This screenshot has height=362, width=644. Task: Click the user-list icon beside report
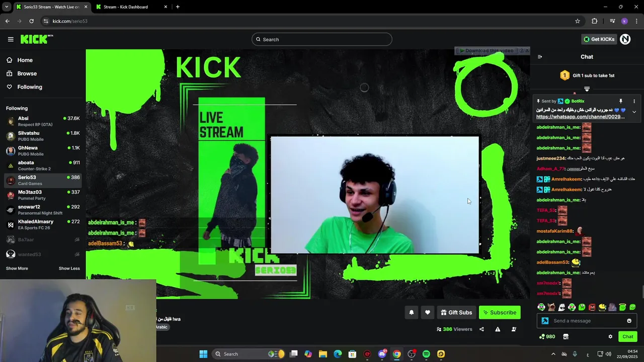(514, 329)
